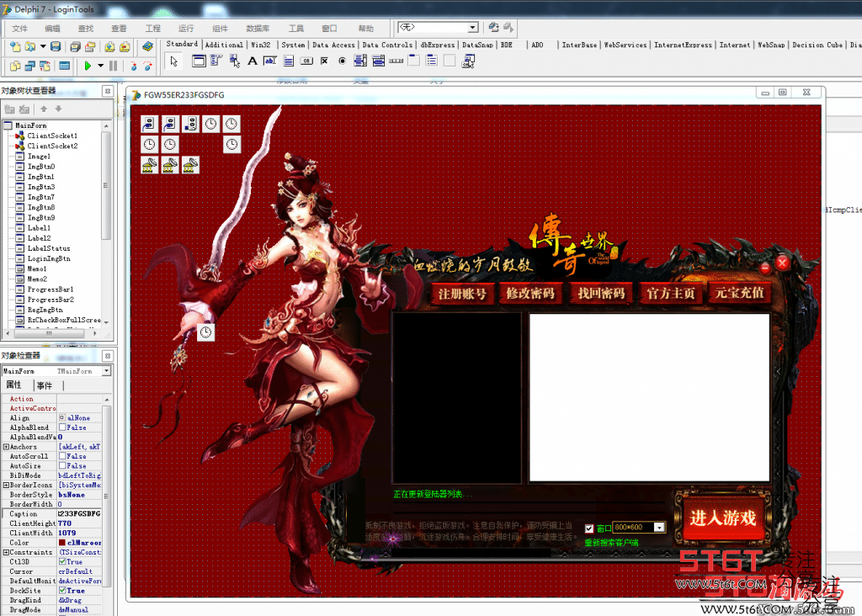Select the CheckBox component in palette
This screenshot has width=862, height=616.
coord(324,61)
